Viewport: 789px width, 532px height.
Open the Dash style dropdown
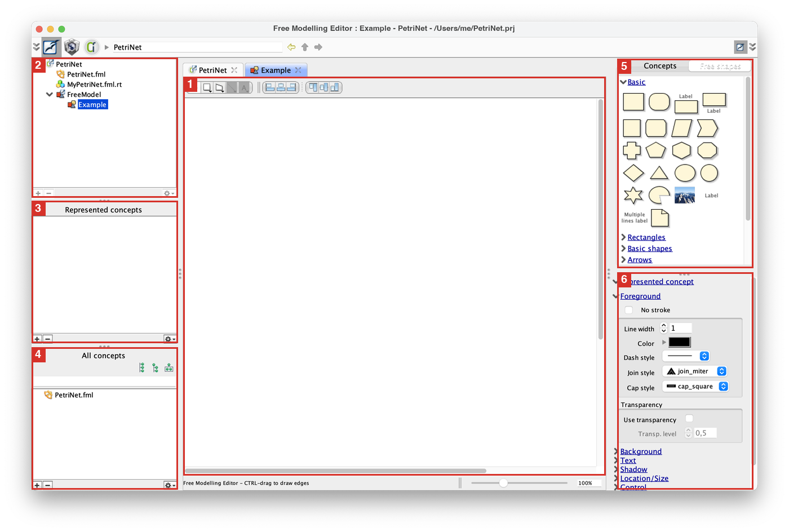(686, 356)
